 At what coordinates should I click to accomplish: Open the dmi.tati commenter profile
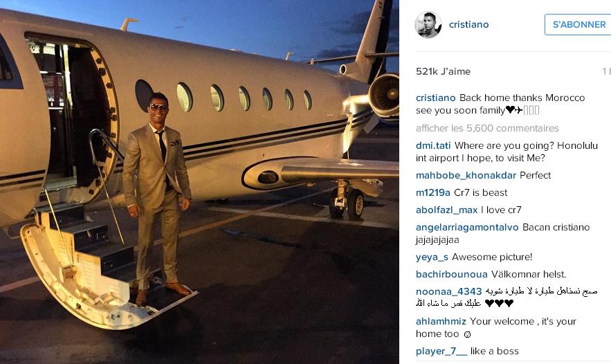pos(433,145)
